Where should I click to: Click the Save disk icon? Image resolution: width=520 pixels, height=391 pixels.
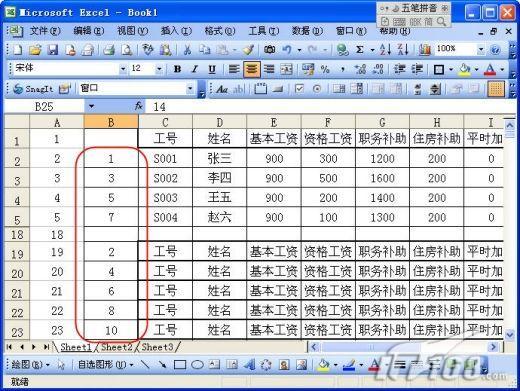click(x=52, y=50)
